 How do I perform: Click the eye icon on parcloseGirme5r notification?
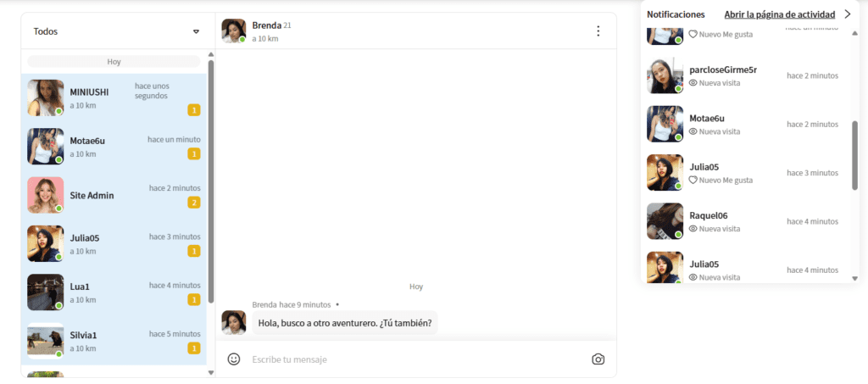pyautogui.click(x=693, y=83)
